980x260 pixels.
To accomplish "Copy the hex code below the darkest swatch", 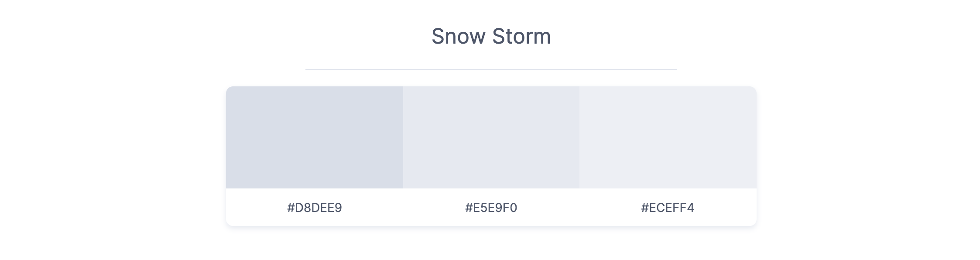I will [314, 208].
